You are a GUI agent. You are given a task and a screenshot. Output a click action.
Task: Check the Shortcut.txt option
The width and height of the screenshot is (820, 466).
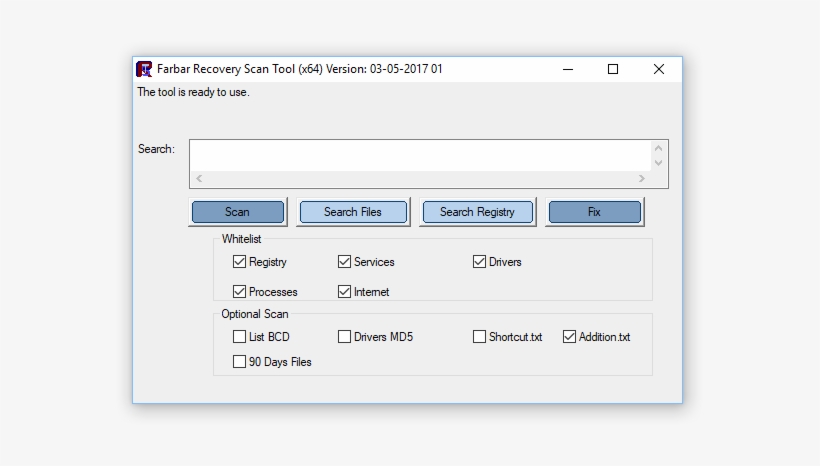tap(479, 336)
